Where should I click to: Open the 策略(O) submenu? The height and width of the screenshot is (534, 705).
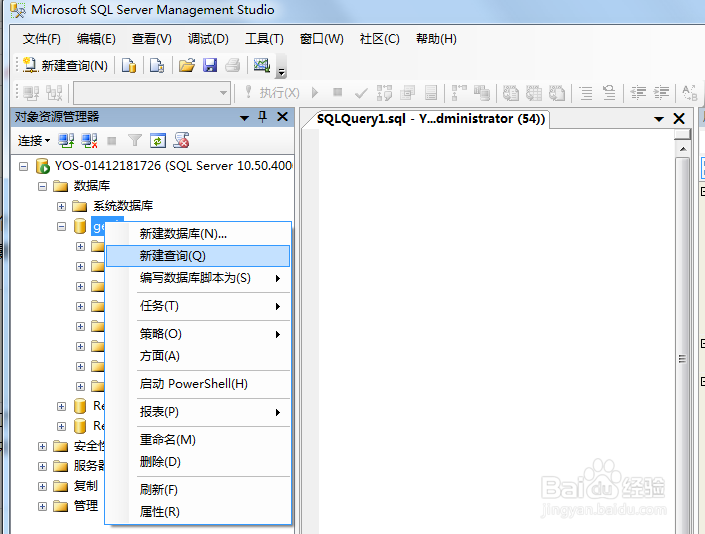pos(198,334)
